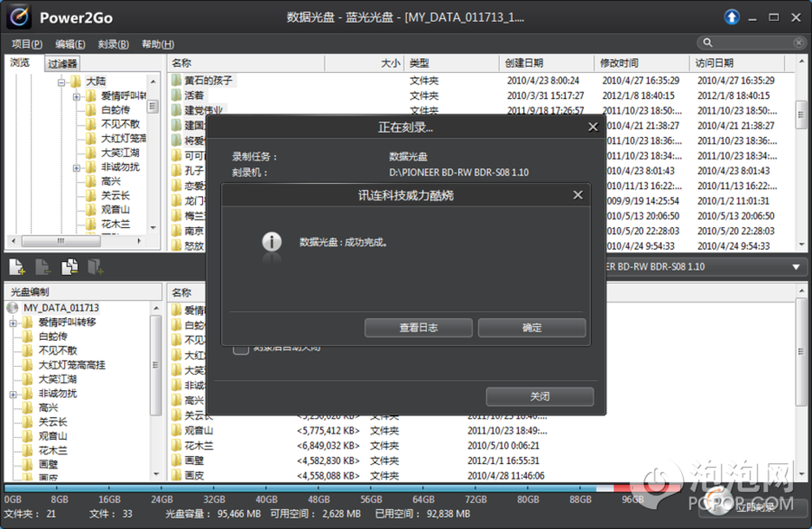Image resolution: width=812 pixels, height=529 pixels.
Task: Click the add files toolbar icon
Action: pos(16,267)
